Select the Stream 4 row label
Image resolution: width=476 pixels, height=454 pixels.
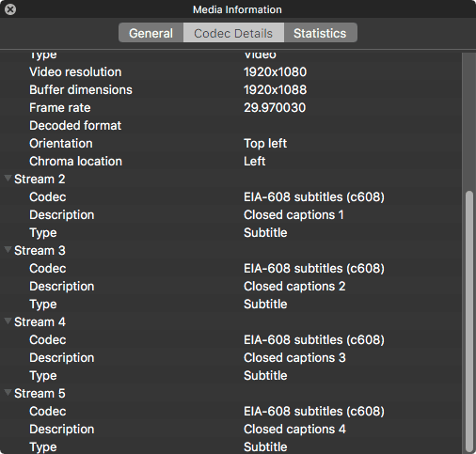click(x=40, y=322)
